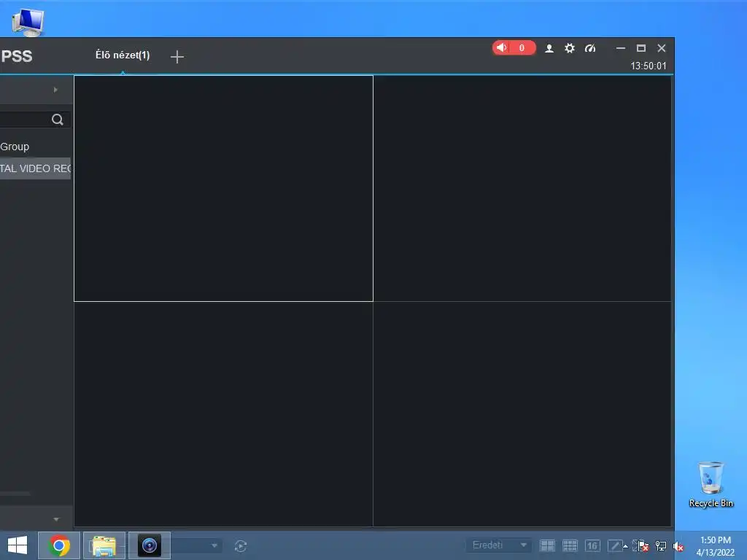747x560 pixels.
Task: Open the alarm sound indicator showing 0
Action: [x=514, y=48]
